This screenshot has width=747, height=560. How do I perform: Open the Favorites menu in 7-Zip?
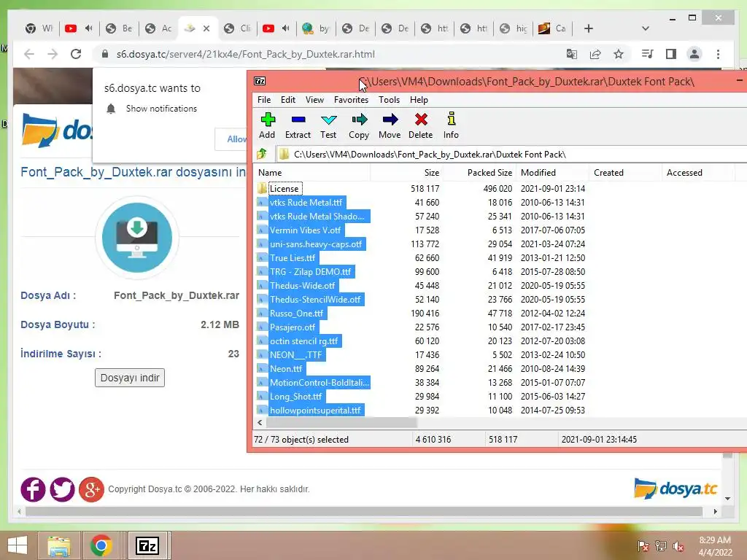click(x=351, y=99)
